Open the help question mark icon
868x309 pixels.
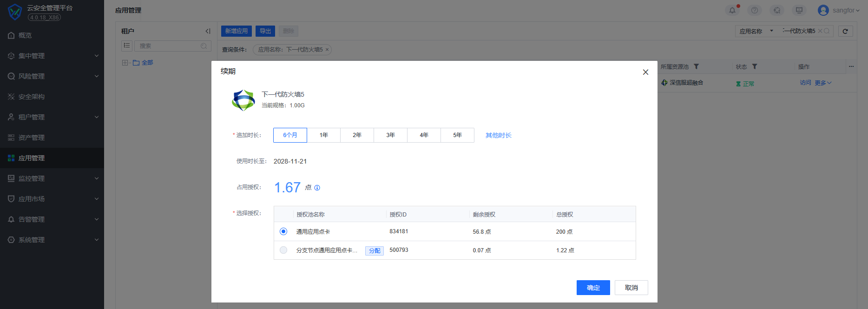[755, 10]
